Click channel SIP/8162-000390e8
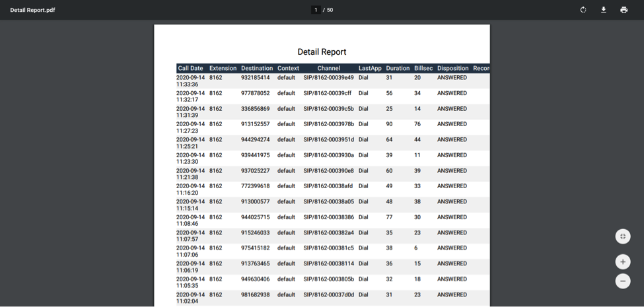 pyautogui.click(x=328, y=171)
